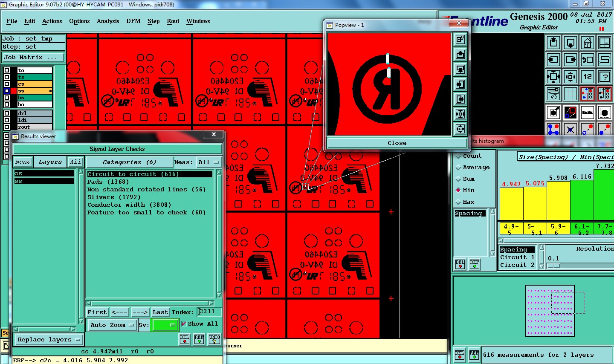
Task: Open the Sv green color dropdown
Action: (x=165, y=325)
